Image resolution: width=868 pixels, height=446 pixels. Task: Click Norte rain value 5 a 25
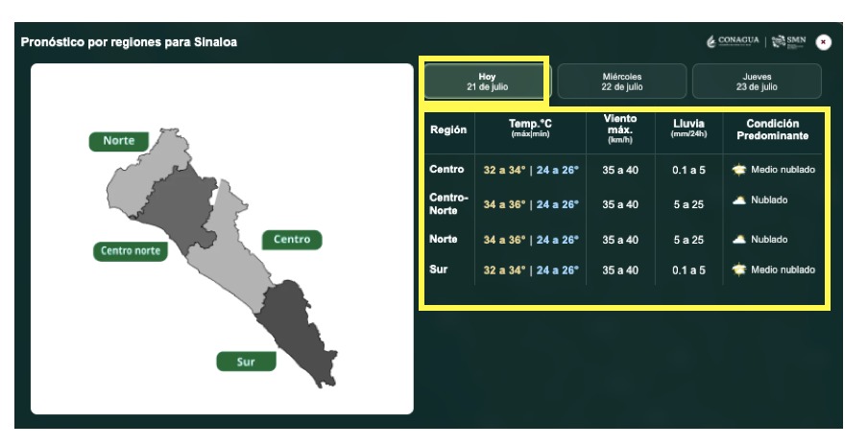pyautogui.click(x=688, y=240)
